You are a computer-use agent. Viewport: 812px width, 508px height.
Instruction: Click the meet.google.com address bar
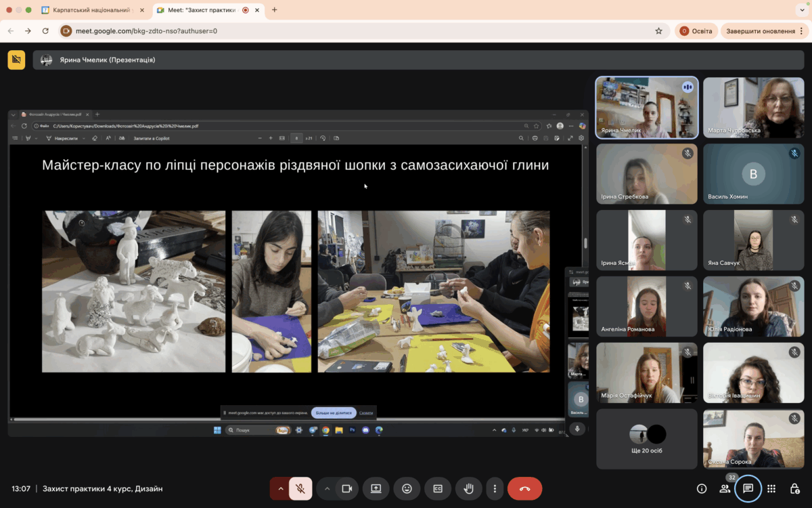(x=338, y=31)
